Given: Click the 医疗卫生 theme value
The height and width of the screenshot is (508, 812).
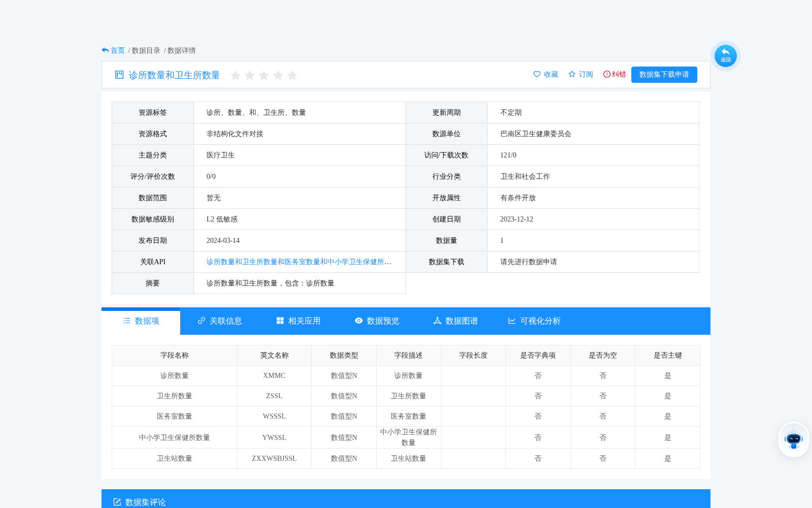Looking at the screenshot, I should coord(221,155).
